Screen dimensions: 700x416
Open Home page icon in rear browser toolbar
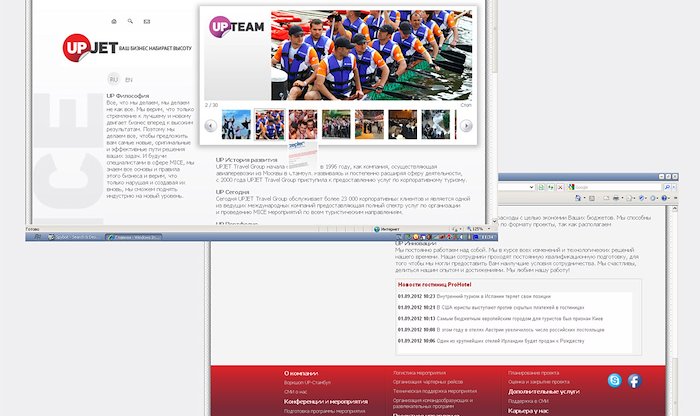(578, 198)
